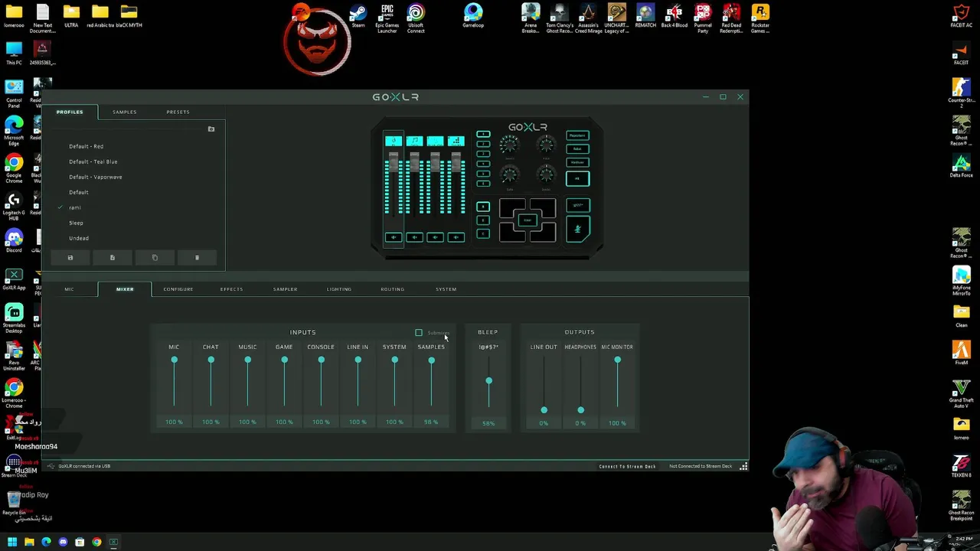Toggle the Megaphone effect button
The image size is (980, 551).
(x=577, y=135)
